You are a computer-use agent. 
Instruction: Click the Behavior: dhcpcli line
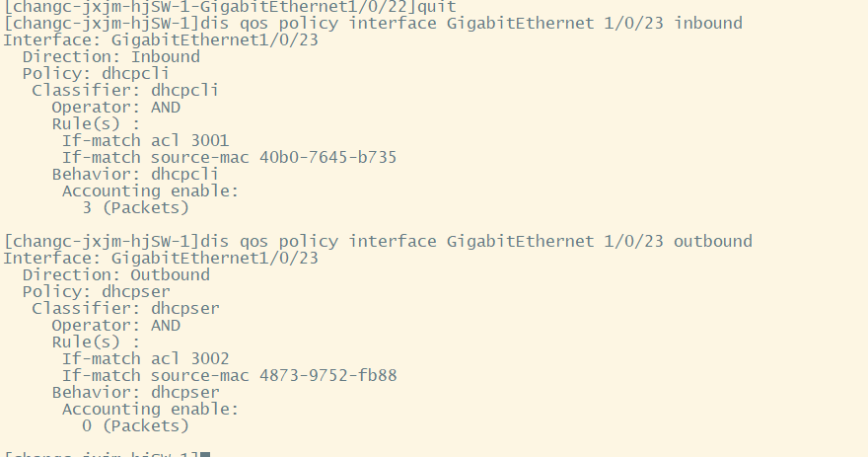pyautogui.click(x=134, y=174)
